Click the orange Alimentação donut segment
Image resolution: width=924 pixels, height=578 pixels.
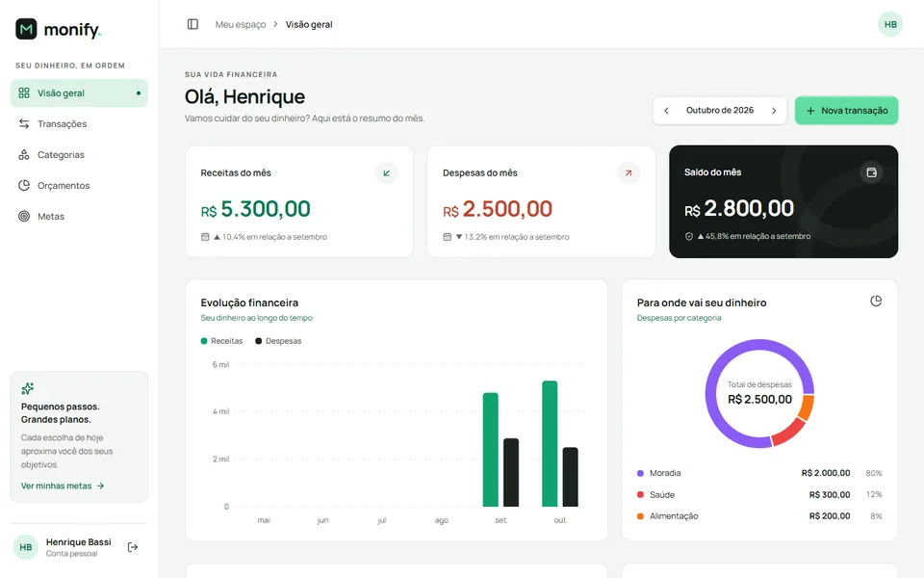click(807, 407)
